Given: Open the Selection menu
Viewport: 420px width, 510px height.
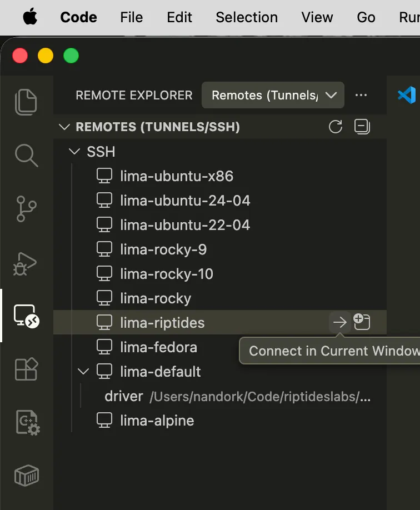Looking at the screenshot, I should click(x=247, y=17).
